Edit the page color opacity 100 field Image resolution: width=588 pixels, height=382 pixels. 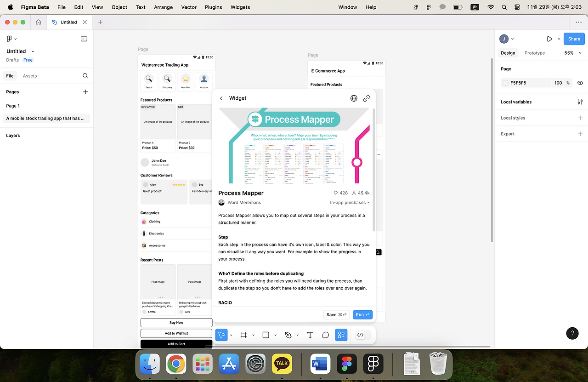pos(558,83)
